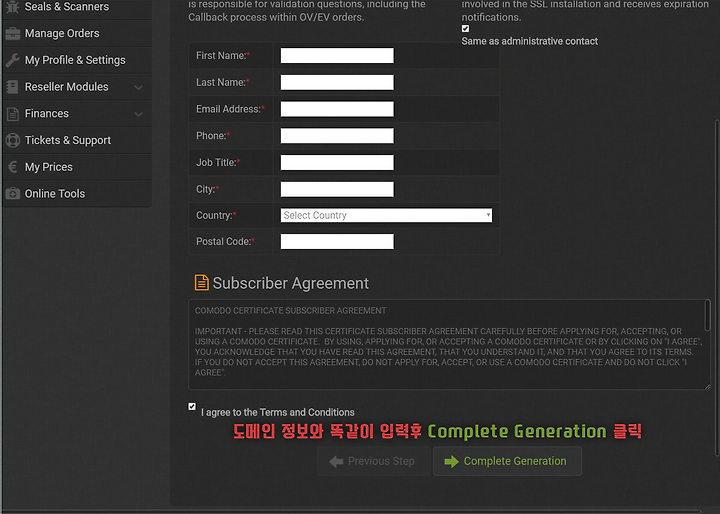Click the Seals & Scanners bug icon
The height and width of the screenshot is (514, 720).
click(13, 6)
